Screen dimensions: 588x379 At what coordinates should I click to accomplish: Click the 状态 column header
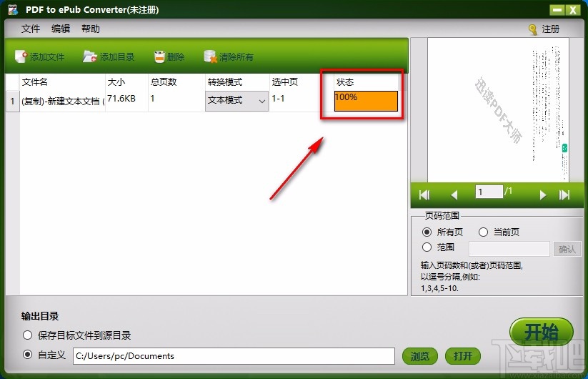(x=366, y=82)
